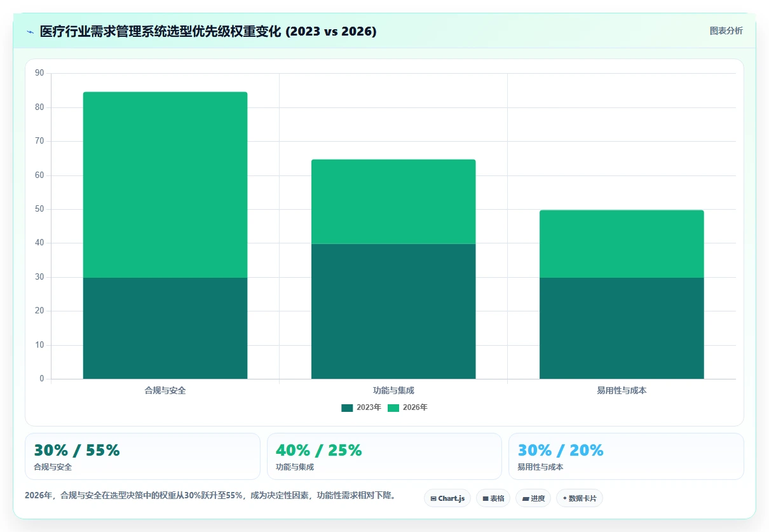Click the light green 2026年 legend swatch

[x=393, y=407]
